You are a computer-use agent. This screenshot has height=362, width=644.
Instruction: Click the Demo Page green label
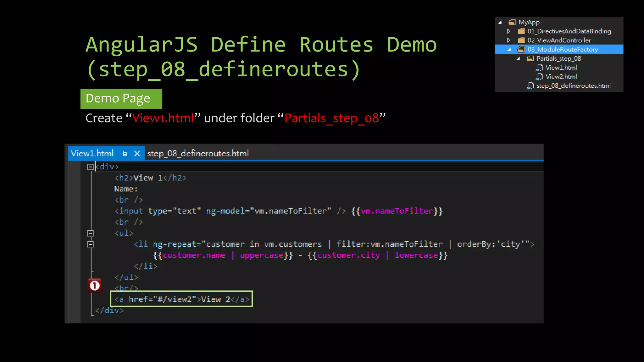click(x=121, y=99)
